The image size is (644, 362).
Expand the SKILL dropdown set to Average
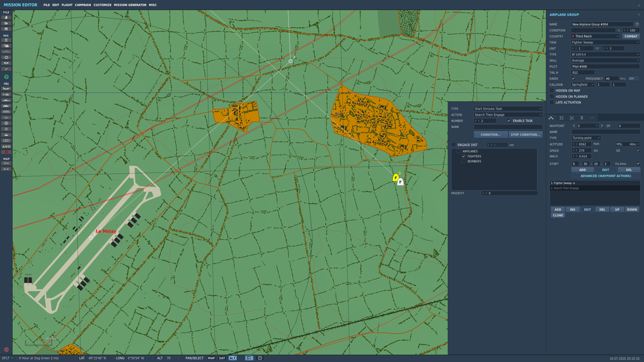pyautogui.click(x=605, y=61)
